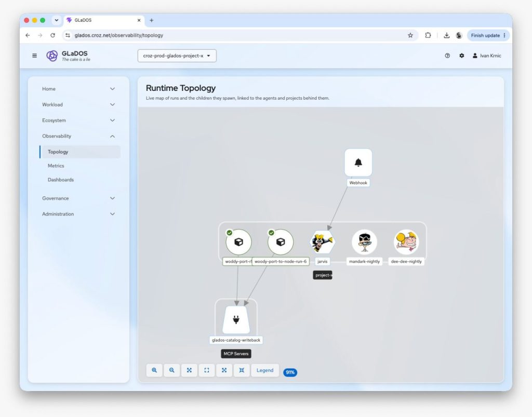The height and width of the screenshot is (417, 532).
Task: Click the expand-arrows icon beside zoom out
Action: pos(189,370)
